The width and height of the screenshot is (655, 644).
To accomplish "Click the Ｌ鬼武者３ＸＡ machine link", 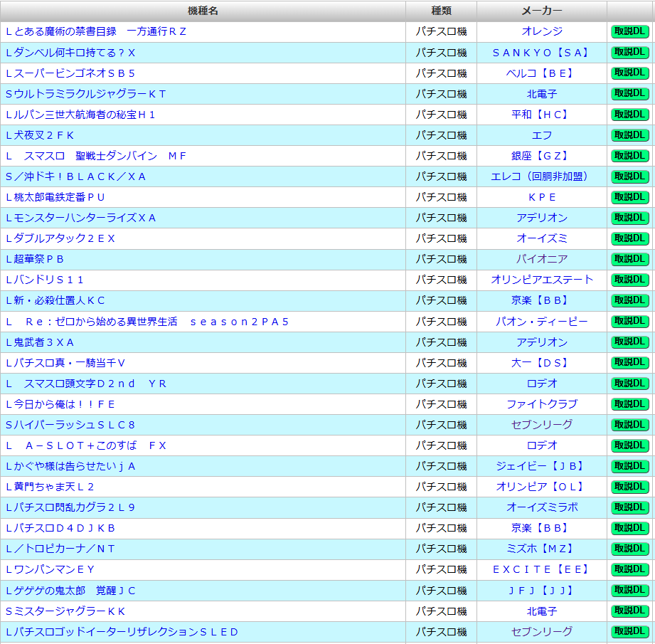I will point(40,343).
